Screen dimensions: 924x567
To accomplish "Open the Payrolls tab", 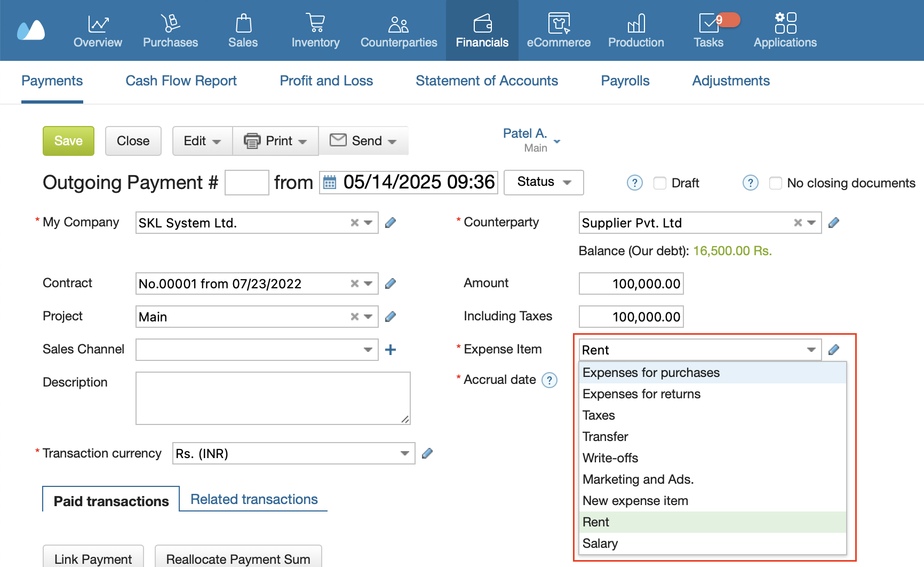I will (625, 81).
